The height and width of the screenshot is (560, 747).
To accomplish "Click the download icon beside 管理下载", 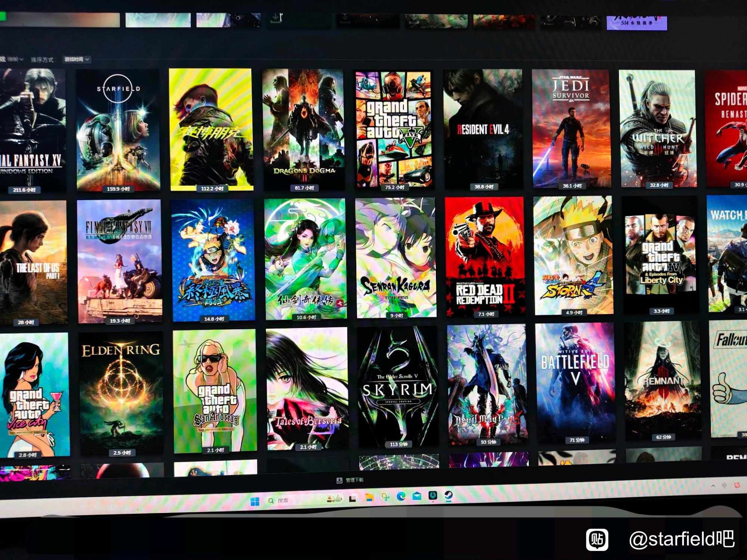I will 339,480.
